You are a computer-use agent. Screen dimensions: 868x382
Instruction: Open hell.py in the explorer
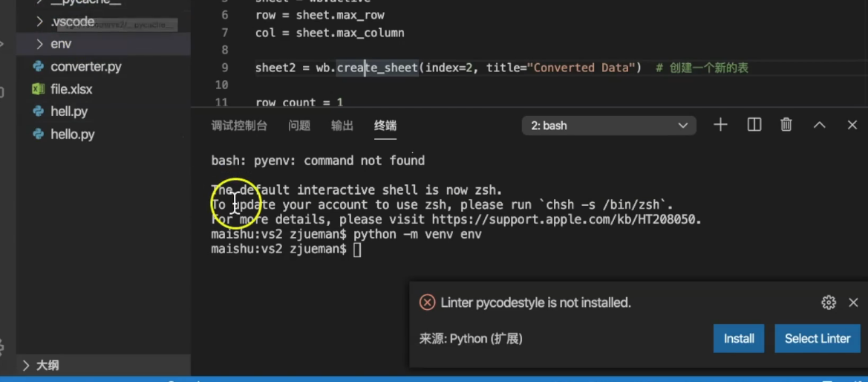[69, 111]
